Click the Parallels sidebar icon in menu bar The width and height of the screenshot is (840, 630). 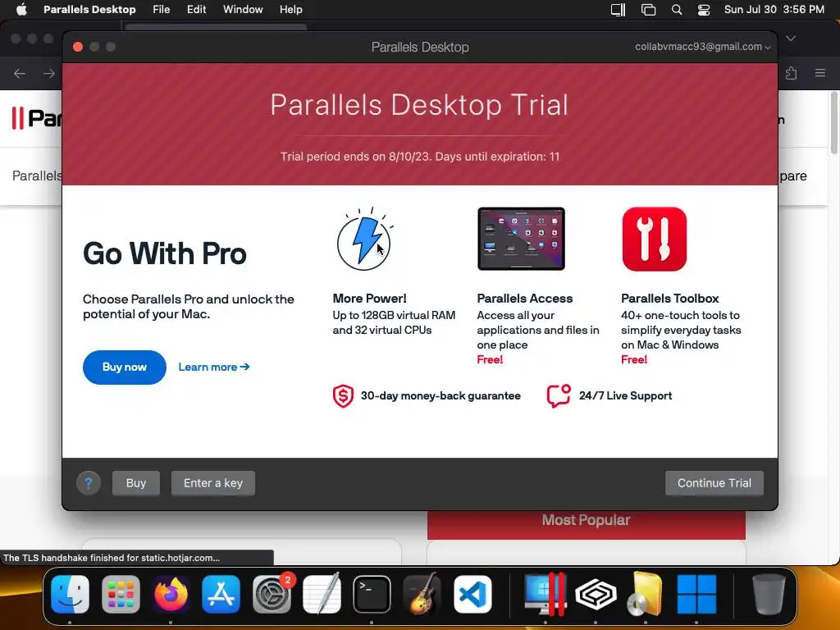point(619,10)
